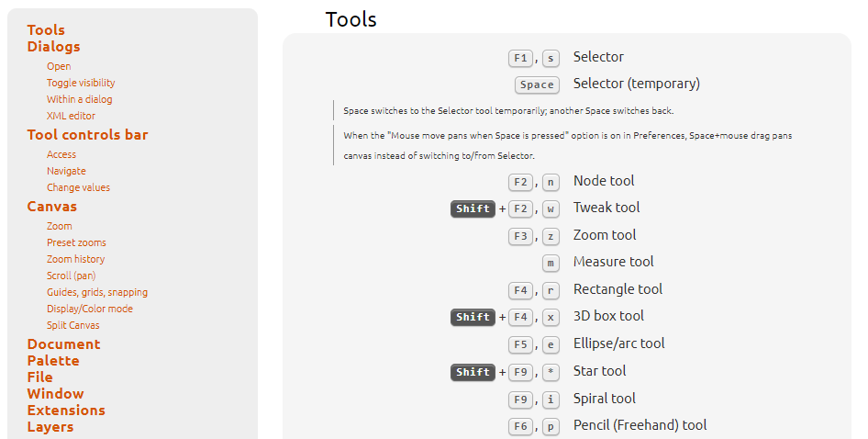Open the Layers section link
The image size is (868, 439).
pos(50,427)
